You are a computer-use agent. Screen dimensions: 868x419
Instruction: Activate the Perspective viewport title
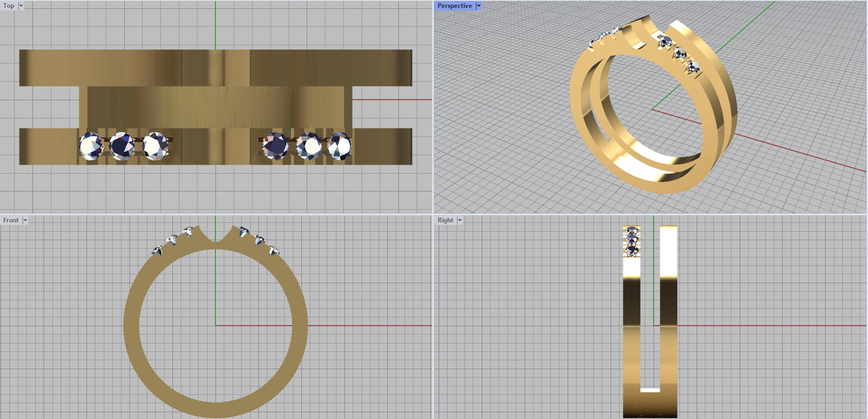454,6
